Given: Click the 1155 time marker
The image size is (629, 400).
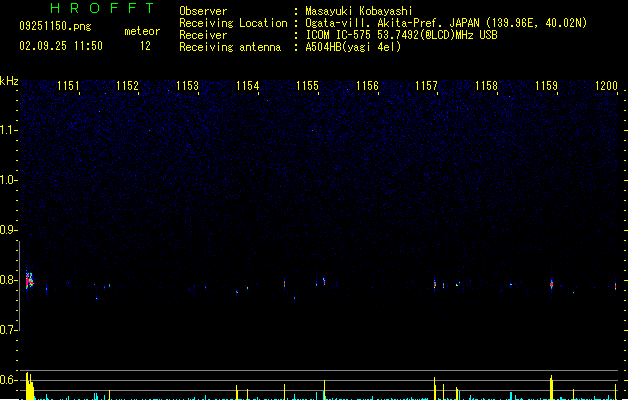Looking at the screenshot, I should pos(307,85).
